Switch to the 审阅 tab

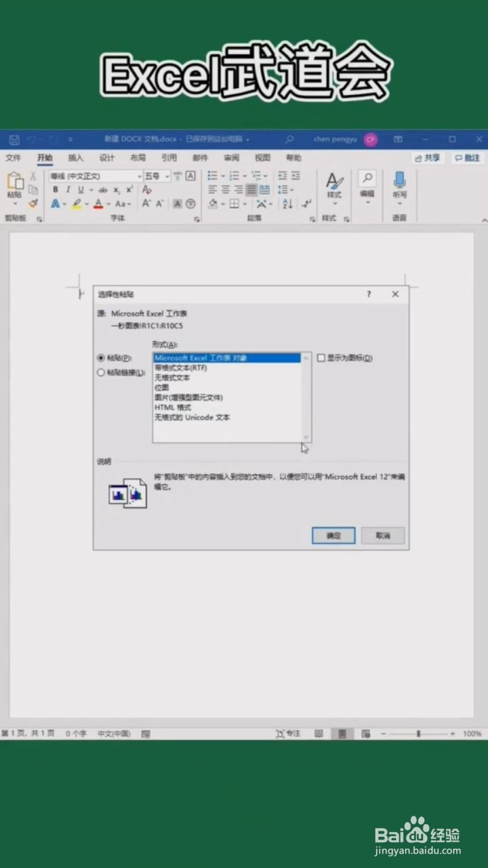[231, 158]
